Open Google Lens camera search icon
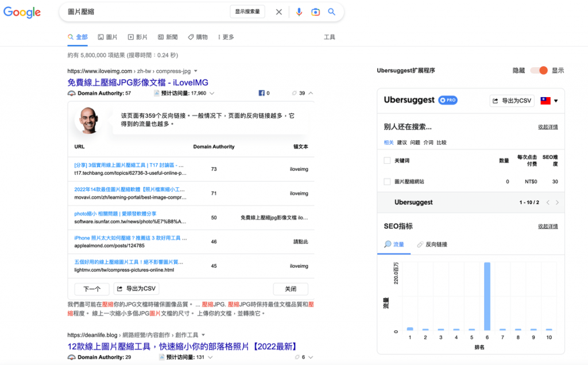 (x=315, y=12)
